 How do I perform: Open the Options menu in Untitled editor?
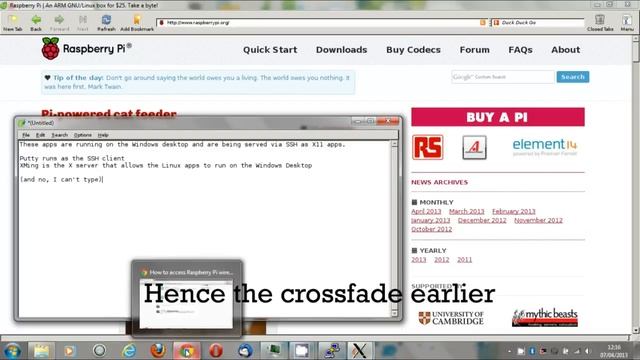pyautogui.click(x=82, y=135)
